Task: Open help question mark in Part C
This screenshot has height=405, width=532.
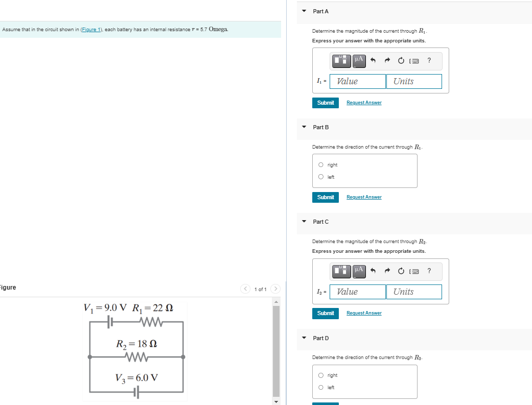Action: click(429, 271)
